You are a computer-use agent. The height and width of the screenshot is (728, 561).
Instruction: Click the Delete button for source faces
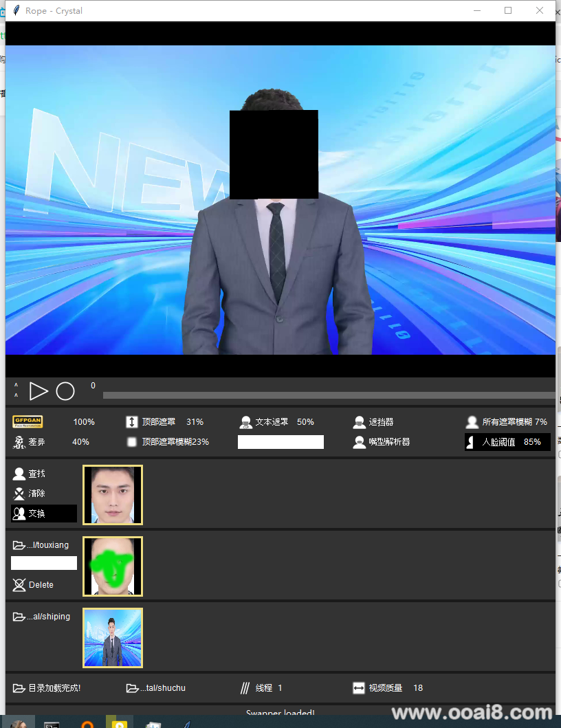click(x=34, y=585)
